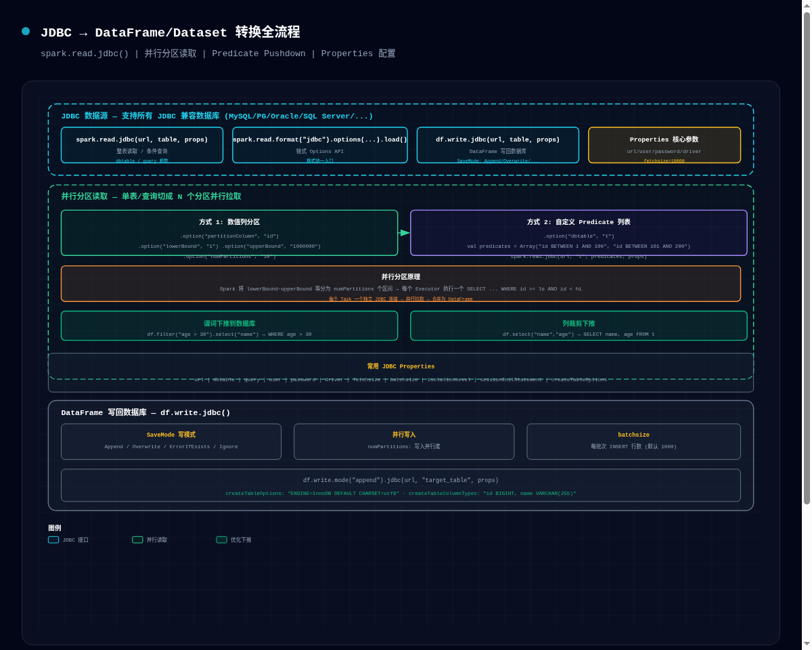Select the spark.read.jdbc(url, table, props) card
Viewport: 812px width, 650px height.
pyautogui.click(x=142, y=145)
